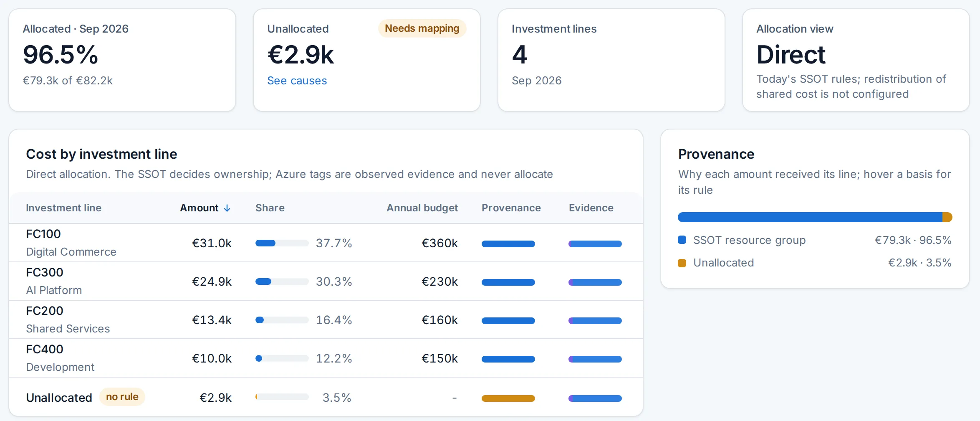Click the €230k annual budget value

[x=439, y=282]
